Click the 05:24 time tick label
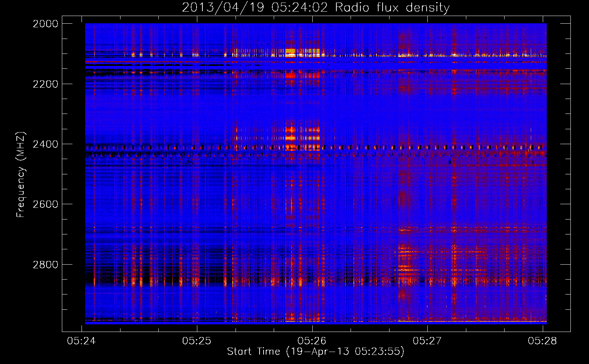 [x=82, y=341]
